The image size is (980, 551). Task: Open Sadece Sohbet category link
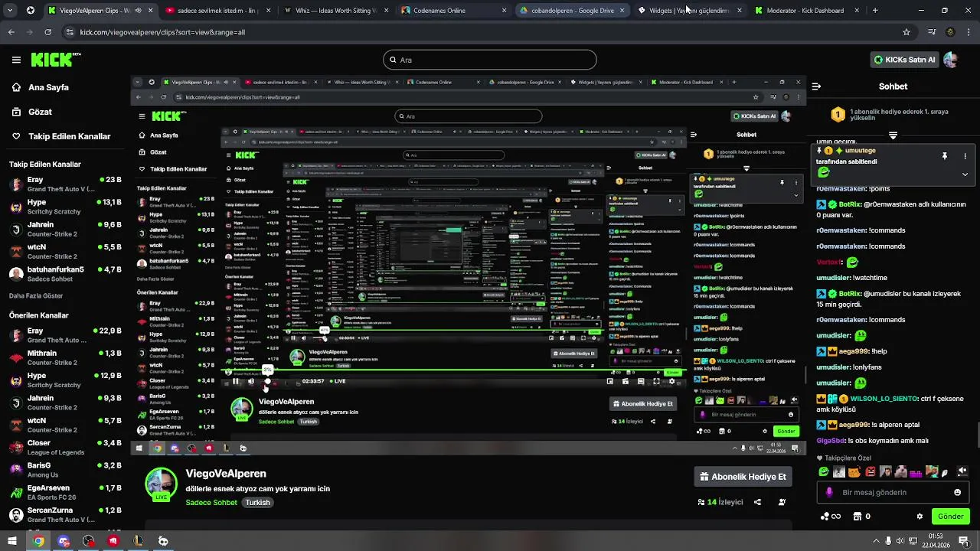(x=211, y=503)
